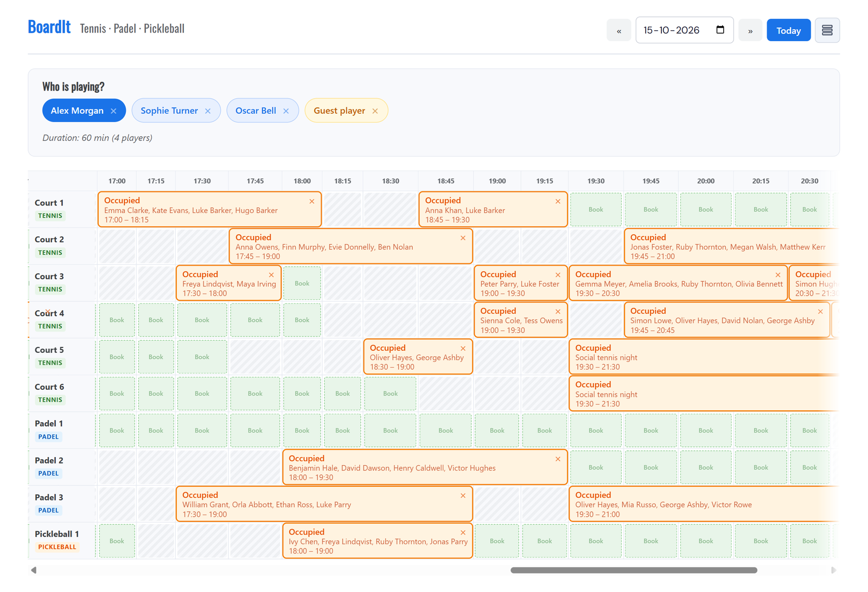Switch to list view icon button
This screenshot has width=868, height=592.
tap(827, 30)
